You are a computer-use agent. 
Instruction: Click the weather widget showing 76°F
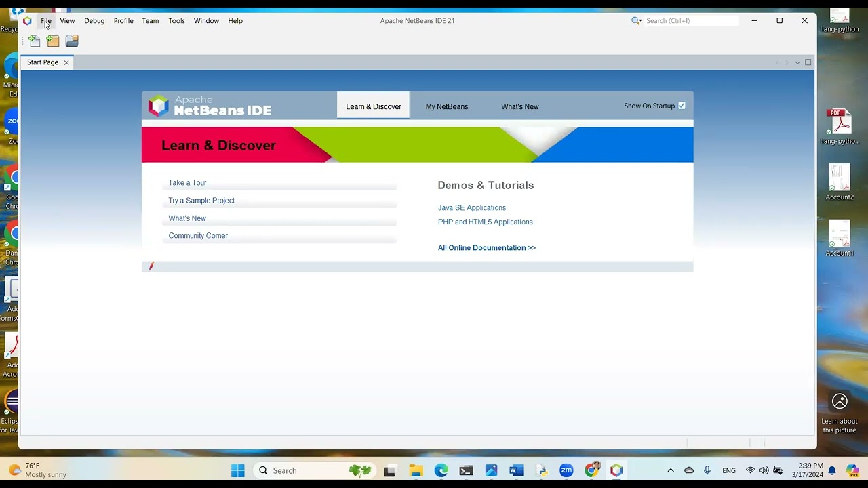point(38,470)
